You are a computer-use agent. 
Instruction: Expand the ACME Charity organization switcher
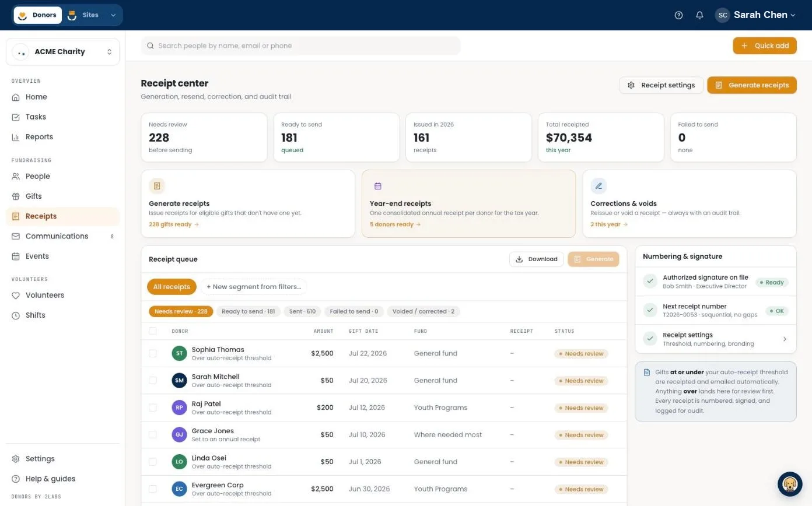62,52
